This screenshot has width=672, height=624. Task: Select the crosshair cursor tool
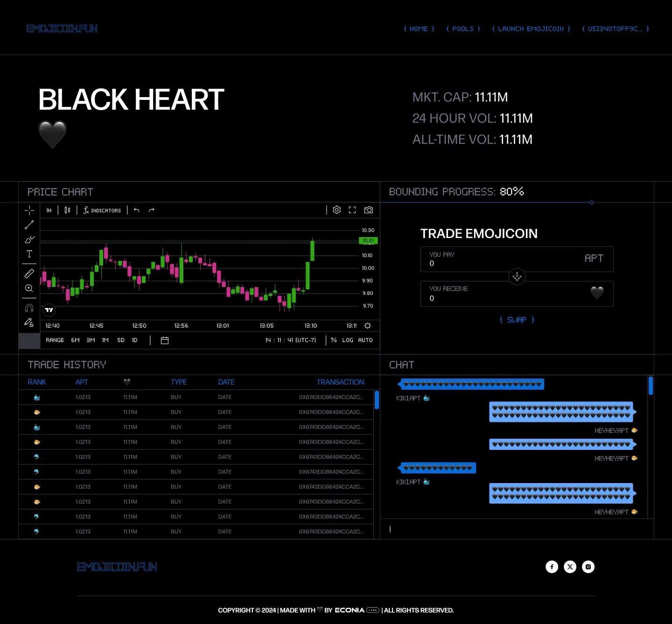coord(29,210)
